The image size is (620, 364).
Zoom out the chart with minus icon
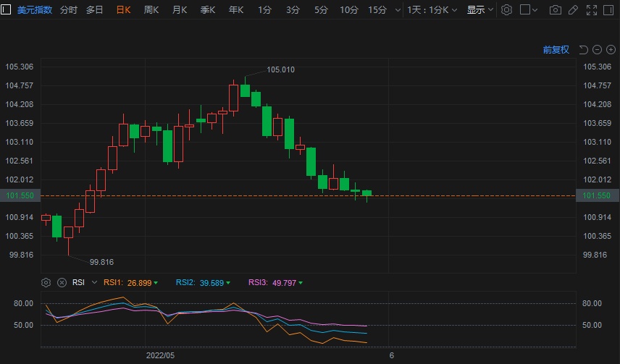click(597, 50)
